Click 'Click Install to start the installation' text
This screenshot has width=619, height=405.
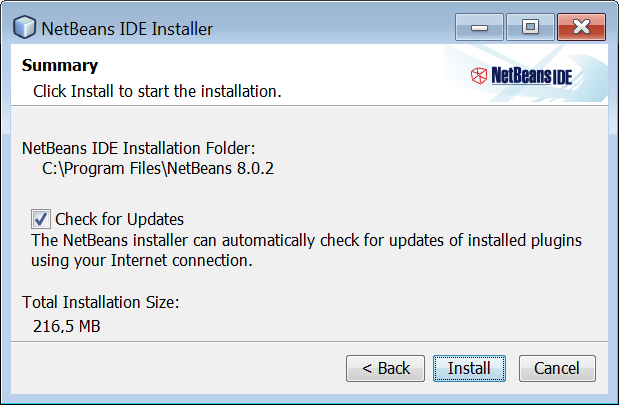coord(157,92)
